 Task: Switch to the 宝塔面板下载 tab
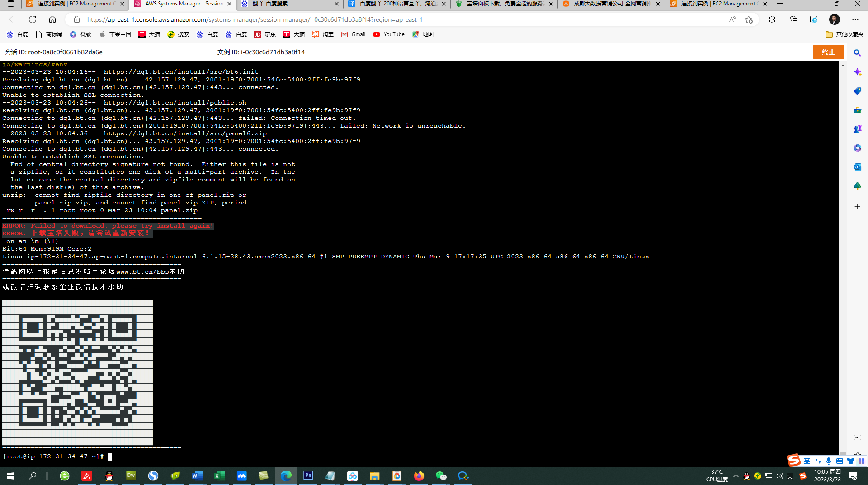(x=505, y=4)
